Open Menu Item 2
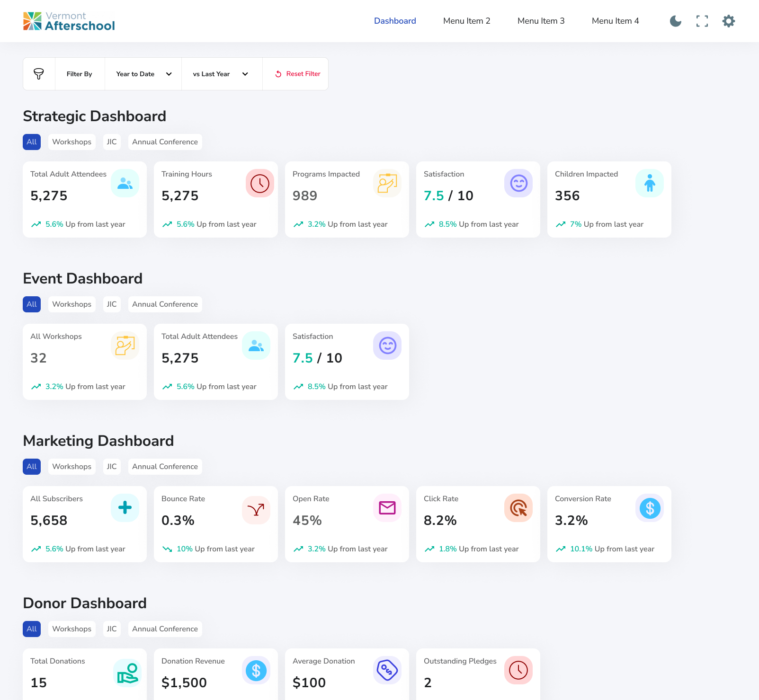The height and width of the screenshot is (700, 759). click(x=467, y=21)
